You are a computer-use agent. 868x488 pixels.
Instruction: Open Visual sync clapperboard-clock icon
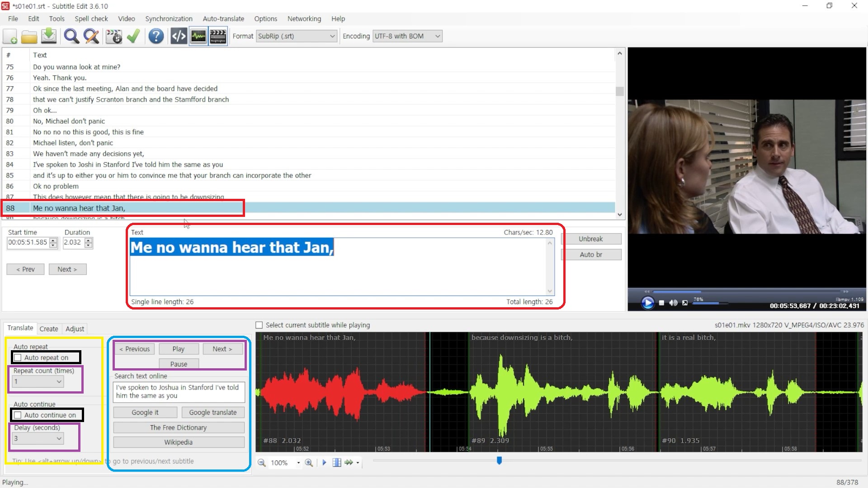(x=113, y=36)
